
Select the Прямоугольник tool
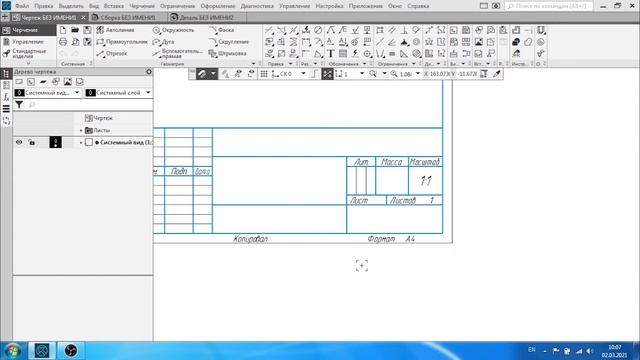coord(122,42)
